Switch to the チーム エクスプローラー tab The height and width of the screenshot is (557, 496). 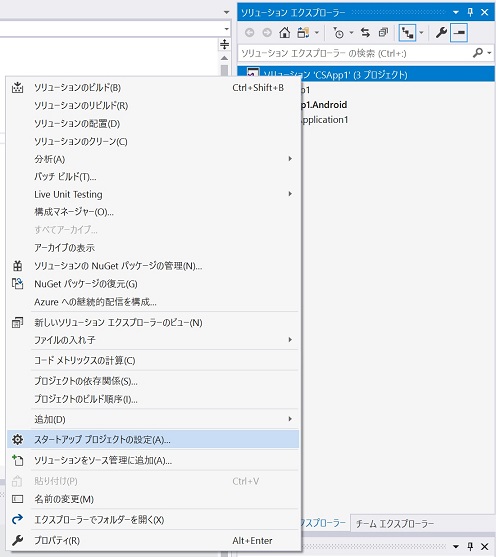pos(395,523)
